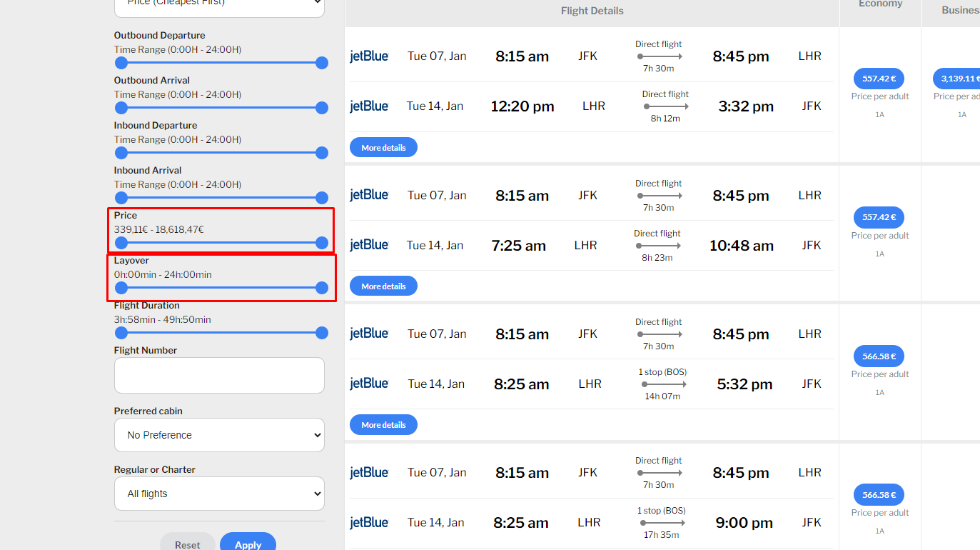Grab the minimum handle of the Price slider

(121, 243)
